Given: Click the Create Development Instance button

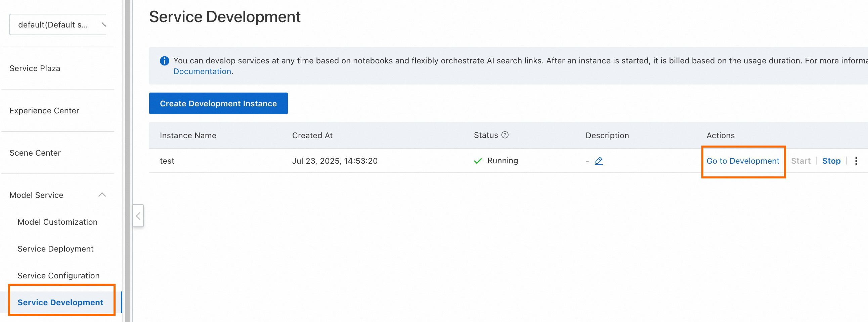Looking at the screenshot, I should [218, 103].
